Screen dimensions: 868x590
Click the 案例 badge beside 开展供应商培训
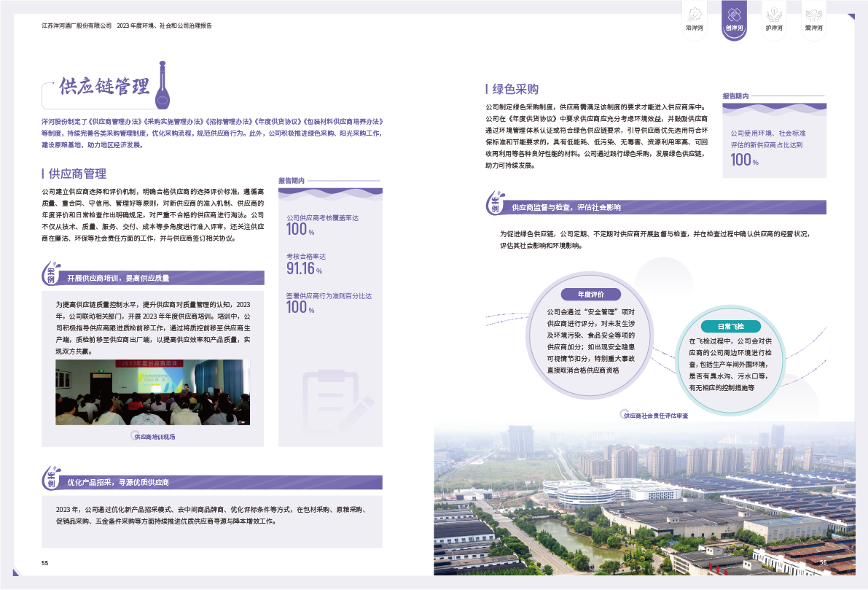(51, 275)
